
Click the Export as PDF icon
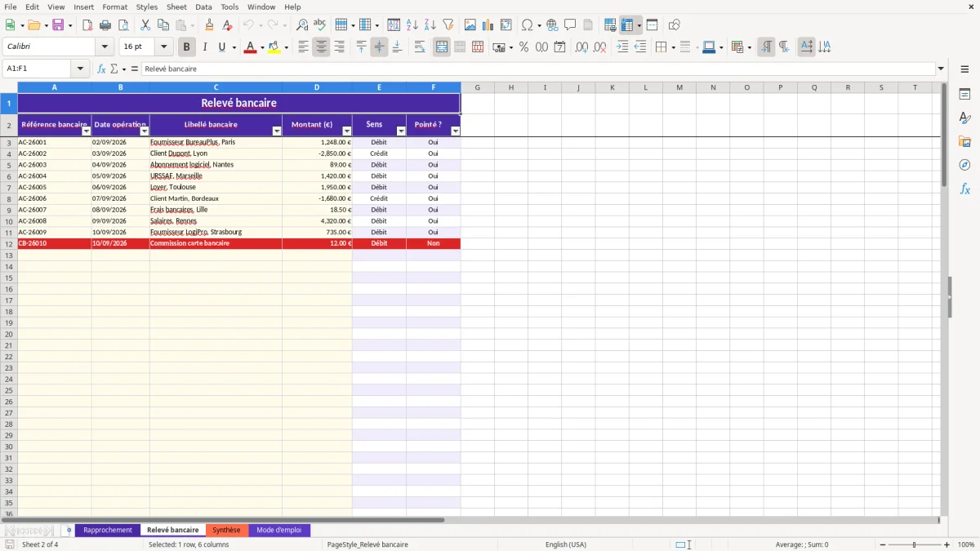point(87,25)
